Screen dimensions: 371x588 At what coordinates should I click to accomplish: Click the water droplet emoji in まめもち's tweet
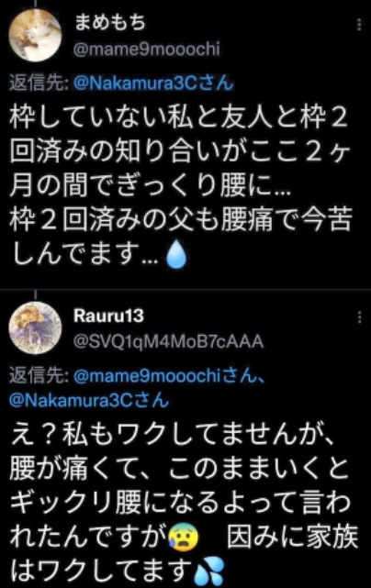tap(176, 255)
